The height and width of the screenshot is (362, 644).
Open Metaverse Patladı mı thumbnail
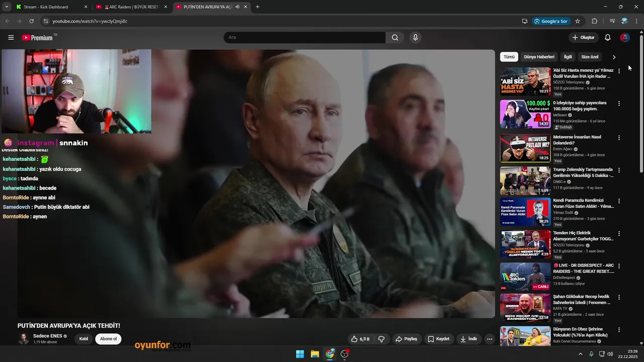click(525, 148)
